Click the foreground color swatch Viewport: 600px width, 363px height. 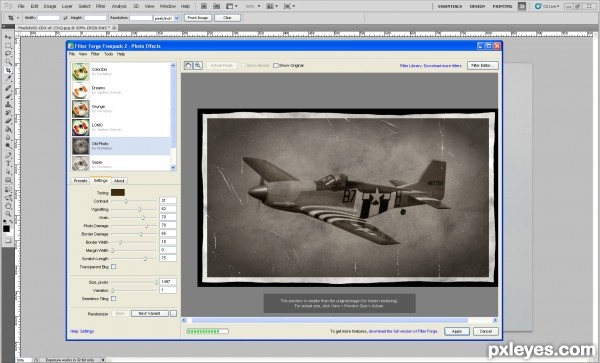(6, 229)
